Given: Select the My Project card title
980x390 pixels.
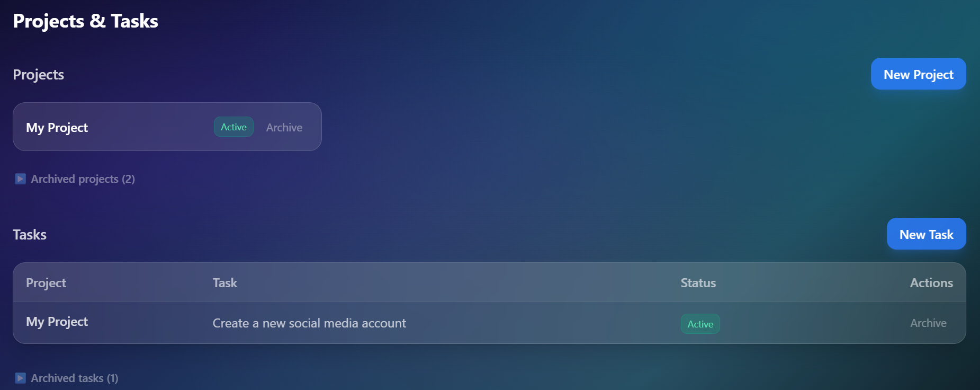Looking at the screenshot, I should click(57, 128).
